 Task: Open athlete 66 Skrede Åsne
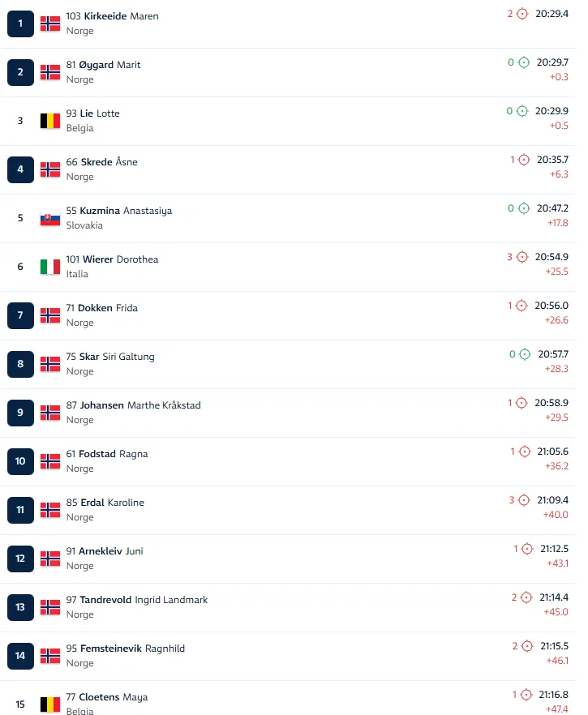click(x=101, y=162)
